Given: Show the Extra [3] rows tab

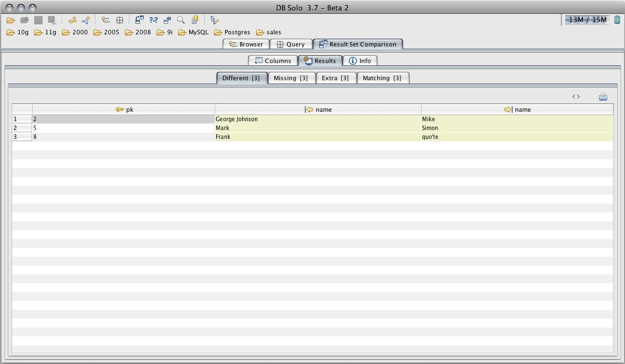Looking at the screenshot, I should [336, 78].
